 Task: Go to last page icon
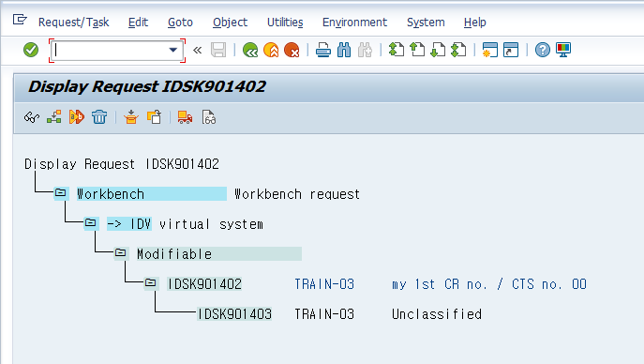click(x=458, y=50)
